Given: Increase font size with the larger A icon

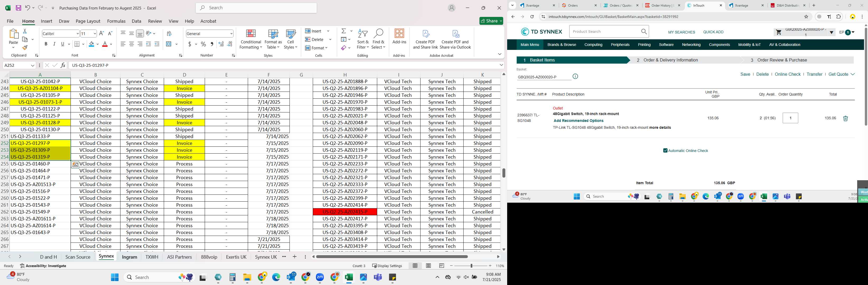Looking at the screenshot, I should tap(101, 33).
